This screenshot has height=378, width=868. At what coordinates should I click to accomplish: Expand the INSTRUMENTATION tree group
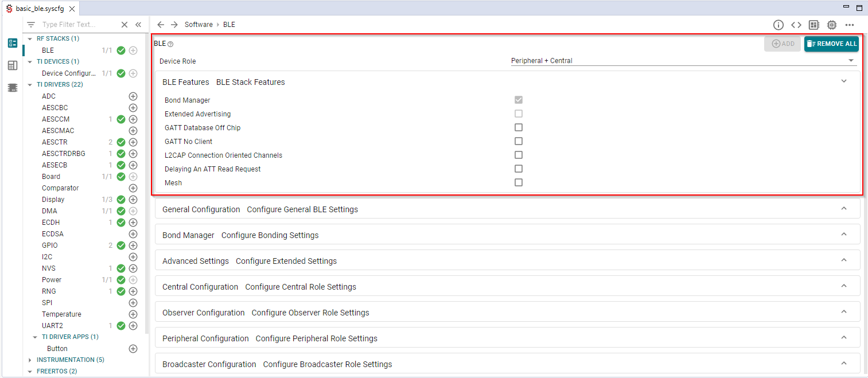coord(30,360)
